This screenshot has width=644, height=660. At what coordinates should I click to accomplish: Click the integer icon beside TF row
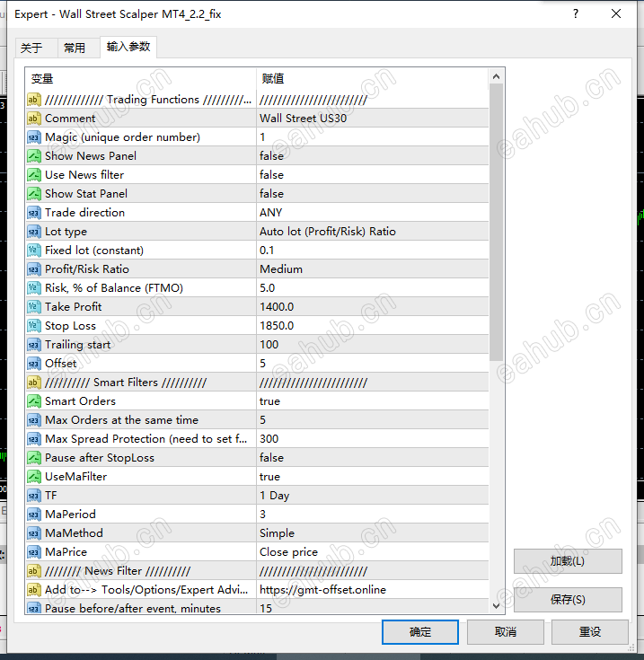click(34, 496)
